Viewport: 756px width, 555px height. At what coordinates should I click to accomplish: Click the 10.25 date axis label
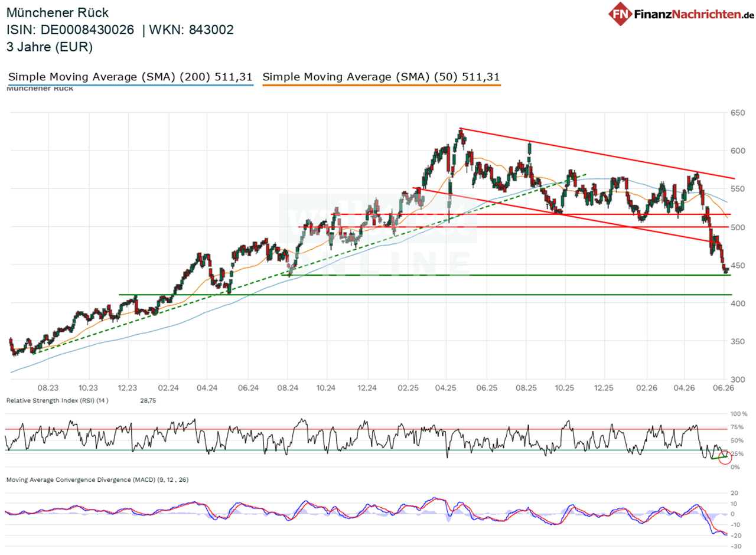[x=565, y=389]
